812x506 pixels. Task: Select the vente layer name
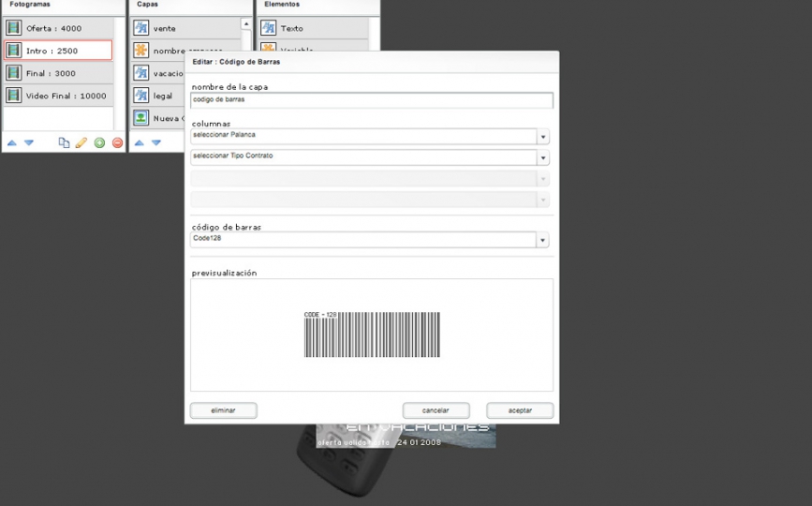(x=164, y=28)
